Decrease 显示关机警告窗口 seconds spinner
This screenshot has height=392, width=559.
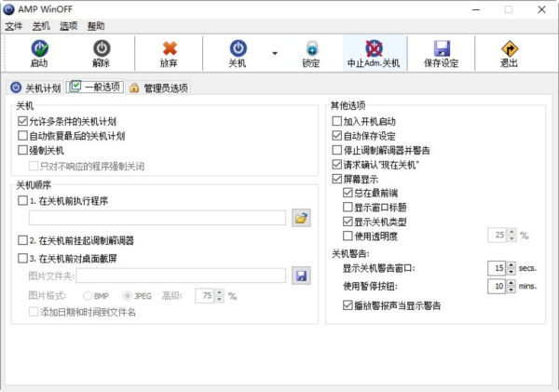click(x=511, y=272)
